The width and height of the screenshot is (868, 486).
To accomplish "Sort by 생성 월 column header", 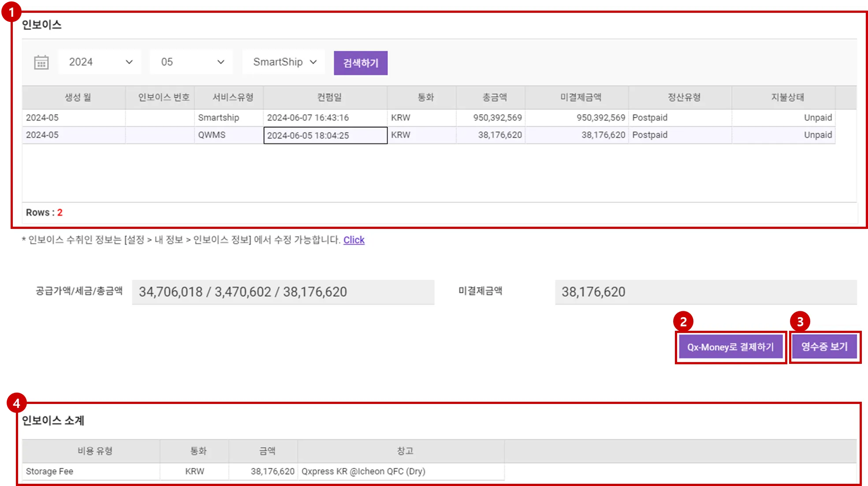I will [x=78, y=97].
